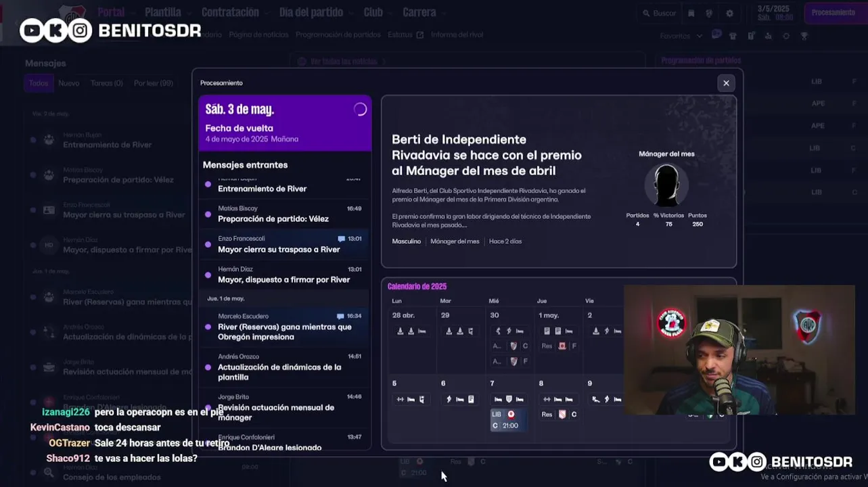Select the Tareas (0) filter in Mensajes

click(107, 83)
